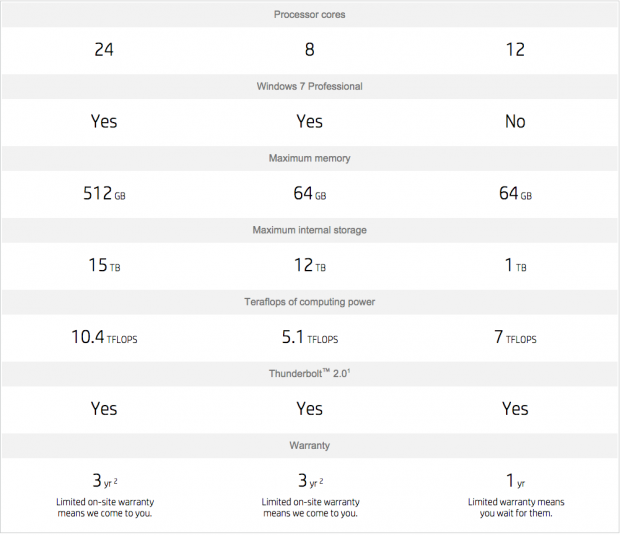Open the footnote marker after Thunderbolt 2.0
The image size is (620, 535).
pyautogui.click(x=349, y=371)
